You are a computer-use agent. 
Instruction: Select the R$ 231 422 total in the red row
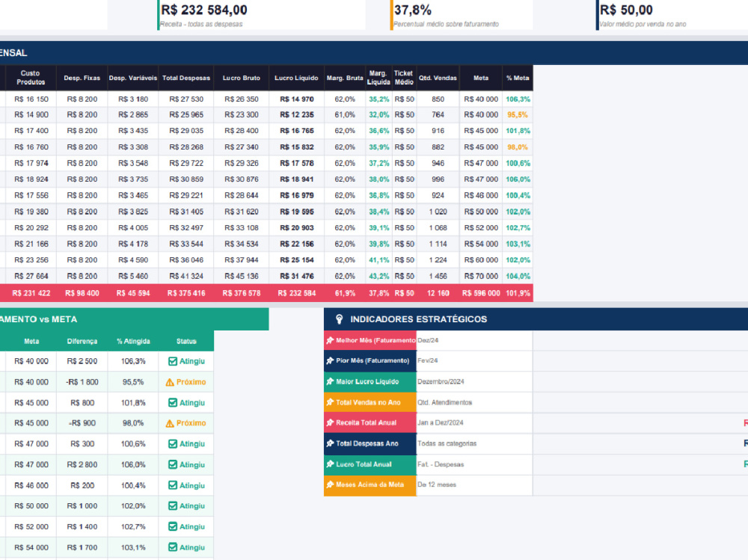coord(31,293)
